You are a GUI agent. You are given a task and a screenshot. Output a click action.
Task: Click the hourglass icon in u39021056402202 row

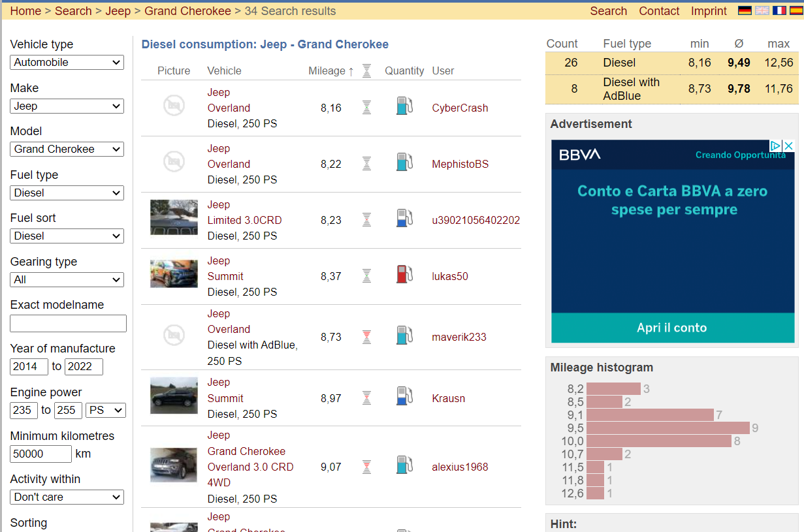[x=366, y=220]
